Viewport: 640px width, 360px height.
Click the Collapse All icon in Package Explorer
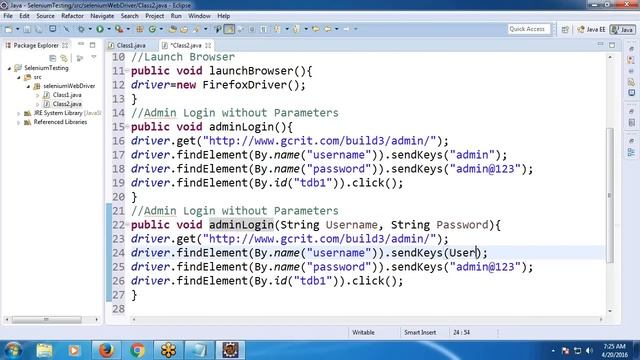click(53, 58)
